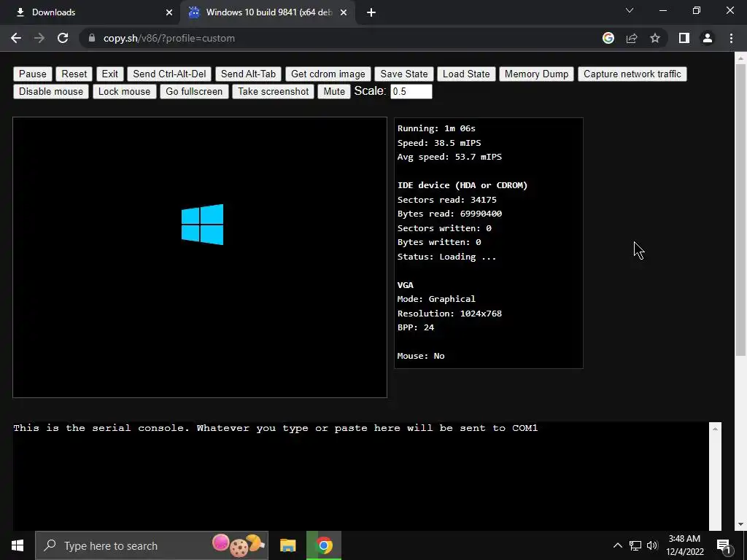Open the network tray icon
Viewport: 747px width, 560px height.
pyautogui.click(x=635, y=545)
